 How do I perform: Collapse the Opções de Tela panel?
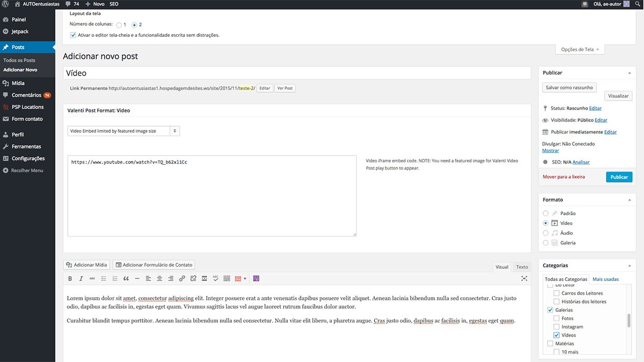coord(580,50)
